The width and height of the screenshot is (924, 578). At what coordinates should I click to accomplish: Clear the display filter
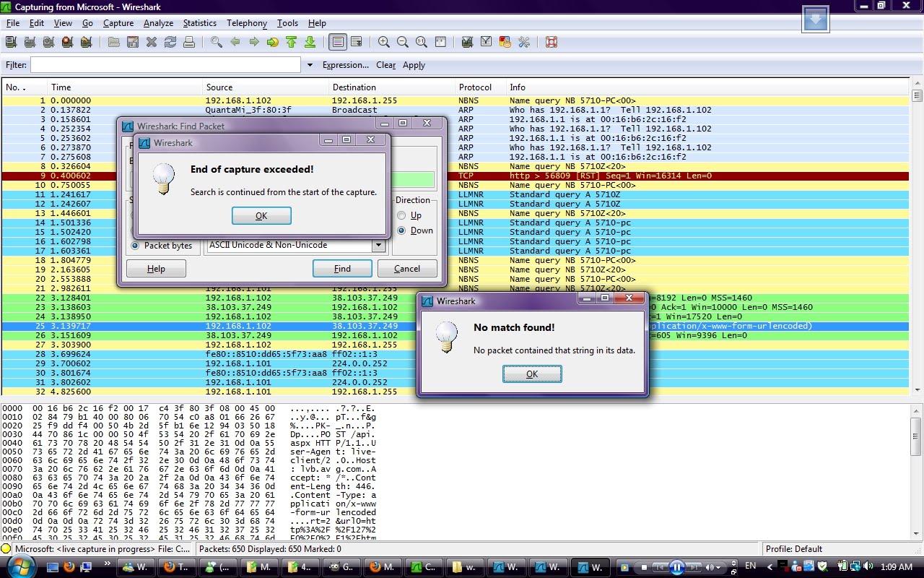point(385,65)
